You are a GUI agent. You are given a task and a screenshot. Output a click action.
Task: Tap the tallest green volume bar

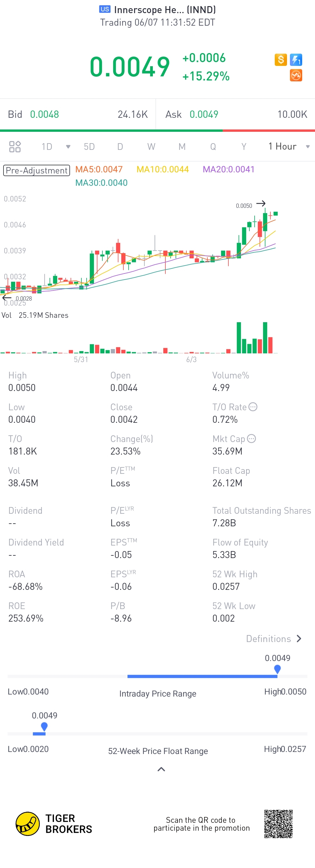coord(239,338)
